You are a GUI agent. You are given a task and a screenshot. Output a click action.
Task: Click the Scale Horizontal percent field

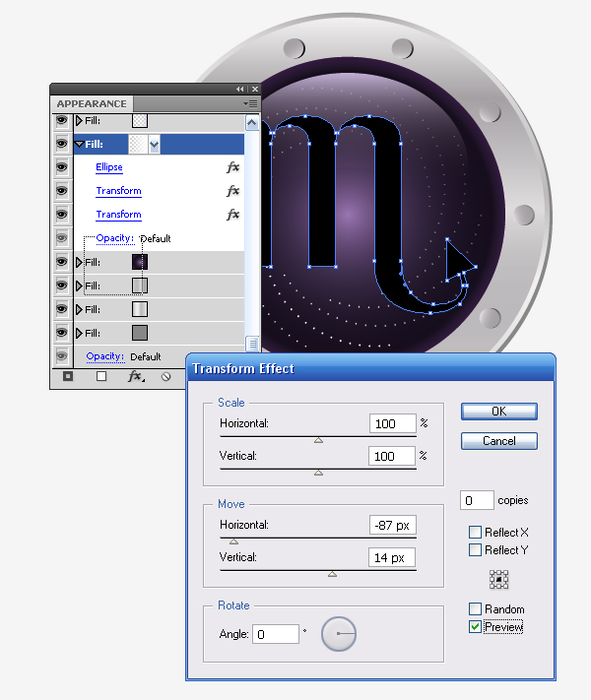(x=393, y=423)
